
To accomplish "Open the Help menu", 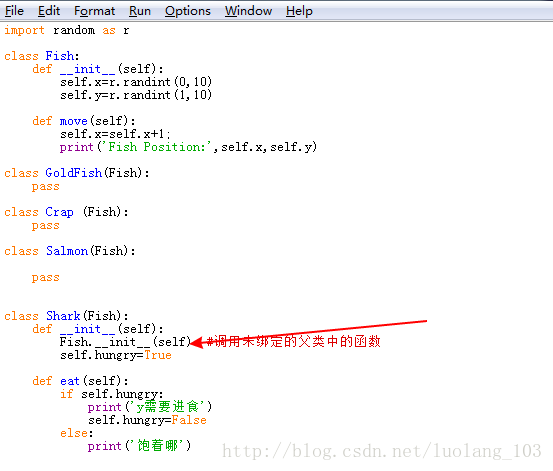I will (299, 11).
